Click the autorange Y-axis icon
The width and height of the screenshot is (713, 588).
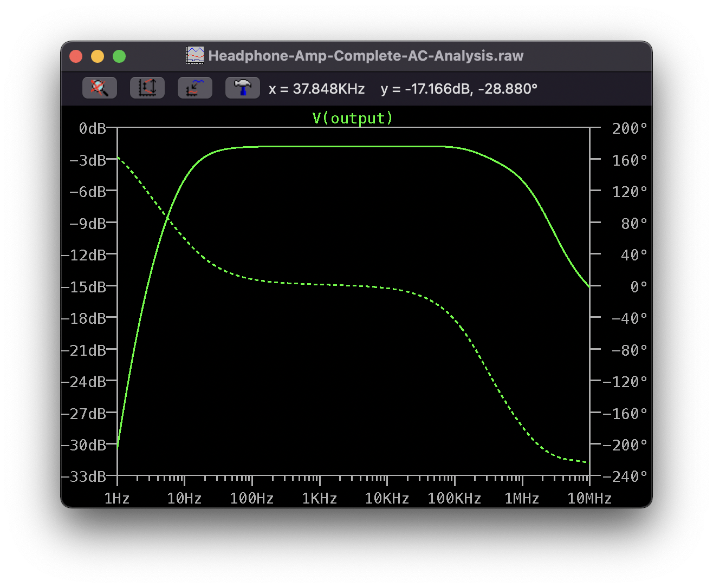pos(147,88)
